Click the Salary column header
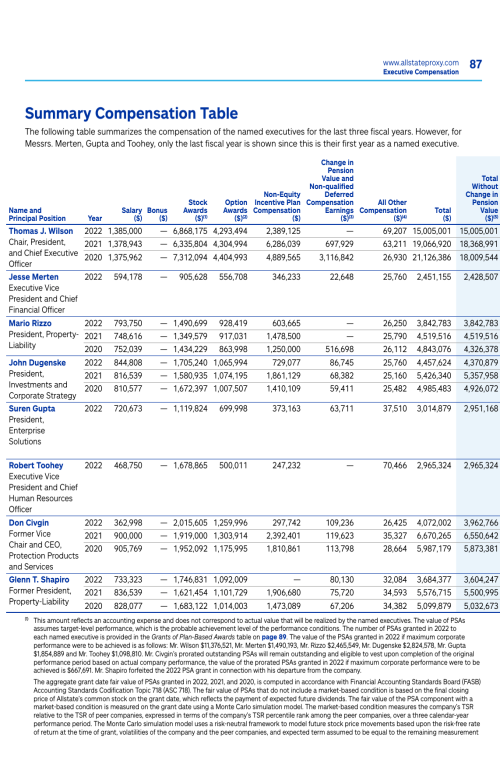The width and height of the screenshot is (500, 772). click(x=132, y=214)
